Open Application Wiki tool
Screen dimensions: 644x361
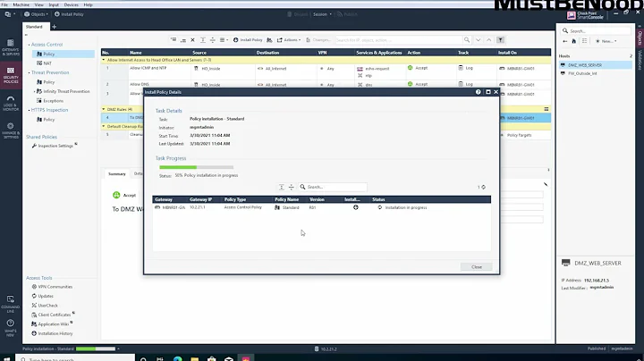tap(51, 324)
